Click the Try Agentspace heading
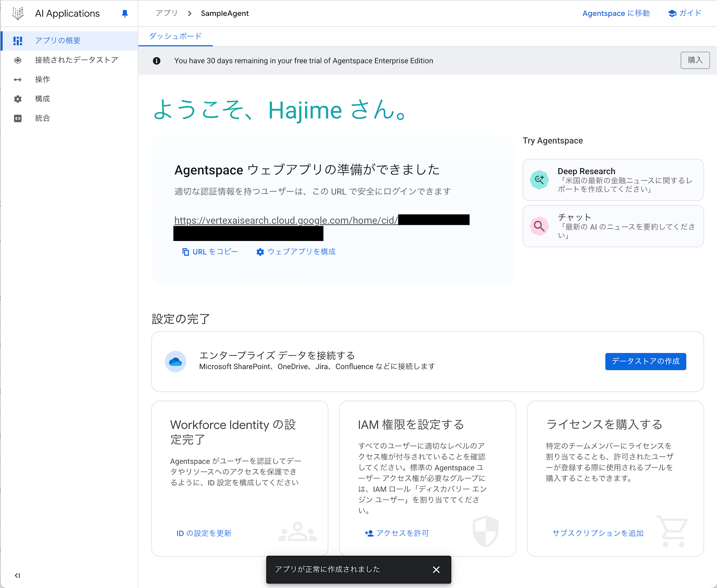The height and width of the screenshot is (588, 717). pos(553,141)
